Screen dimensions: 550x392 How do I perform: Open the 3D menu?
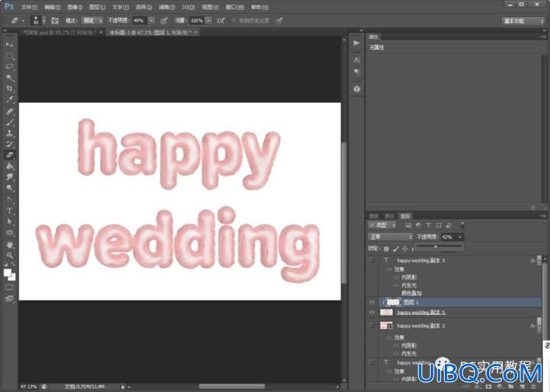click(188, 7)
